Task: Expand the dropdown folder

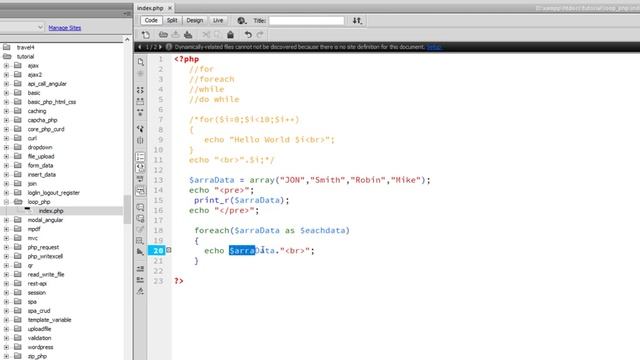Action: click(6, 147)
